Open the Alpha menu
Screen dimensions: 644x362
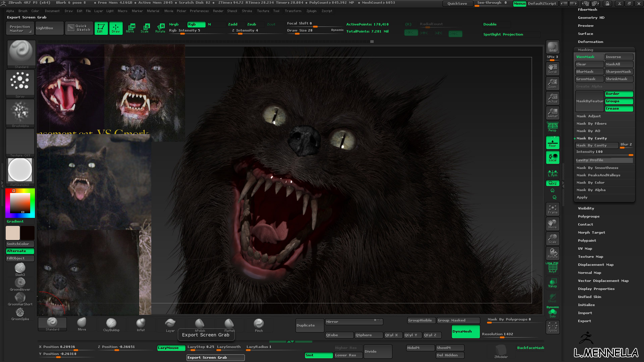(x=10, y=11)
